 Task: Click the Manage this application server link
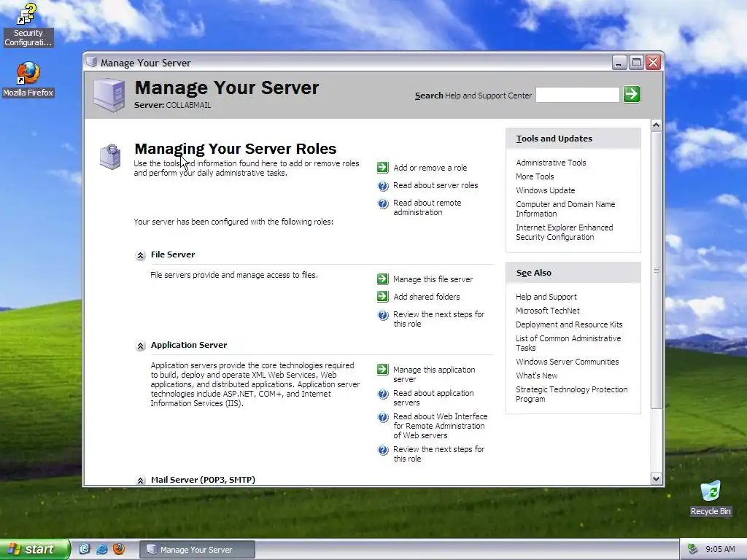(x=434, y=374)
